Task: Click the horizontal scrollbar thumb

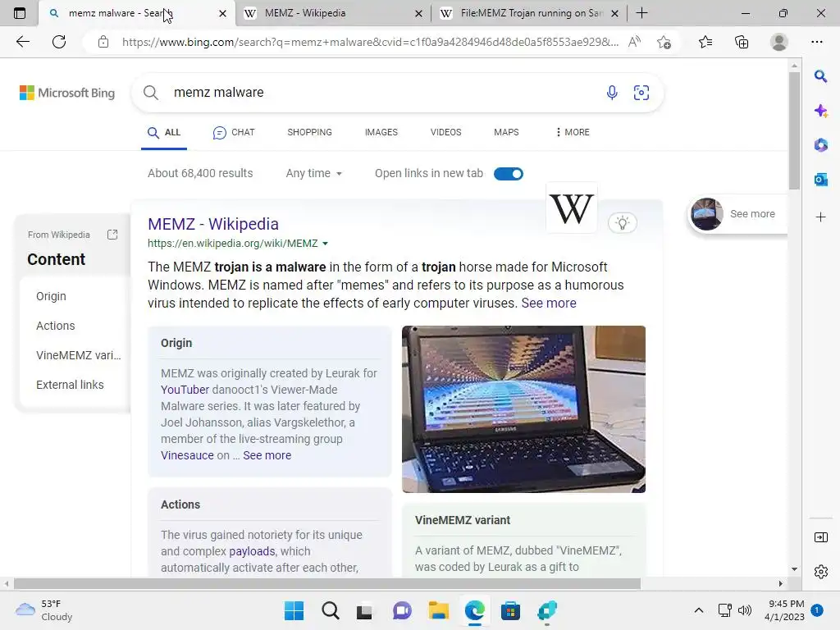Action: tap(326, 583)
